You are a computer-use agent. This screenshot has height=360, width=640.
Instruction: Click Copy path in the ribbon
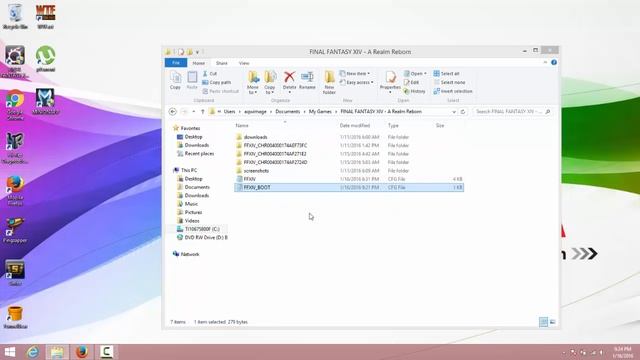coord(217,82)
